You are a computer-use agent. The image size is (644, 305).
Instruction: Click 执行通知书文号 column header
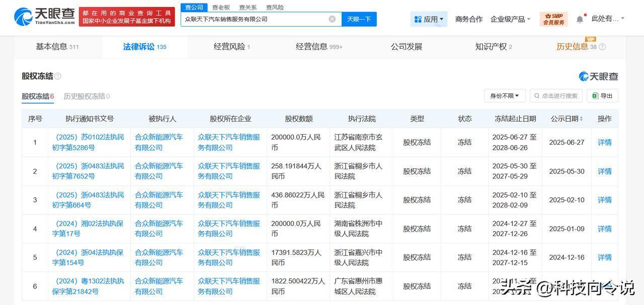coord(90,119)
